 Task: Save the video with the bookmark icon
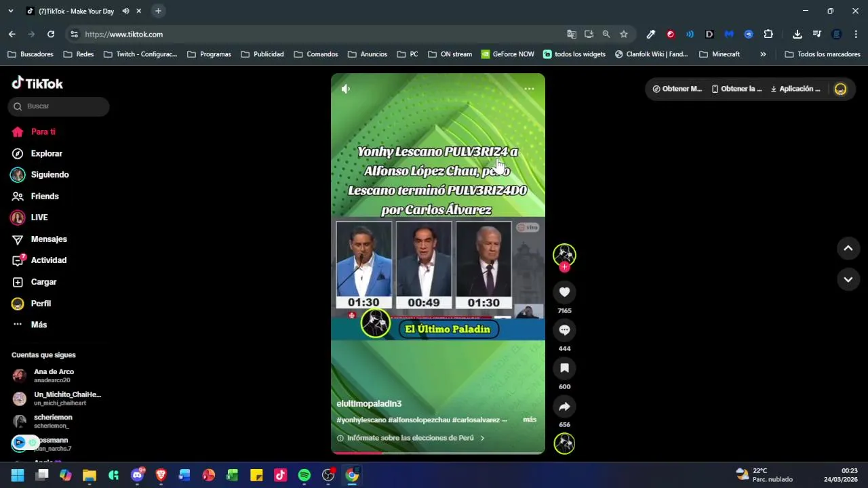pos(564,368)
